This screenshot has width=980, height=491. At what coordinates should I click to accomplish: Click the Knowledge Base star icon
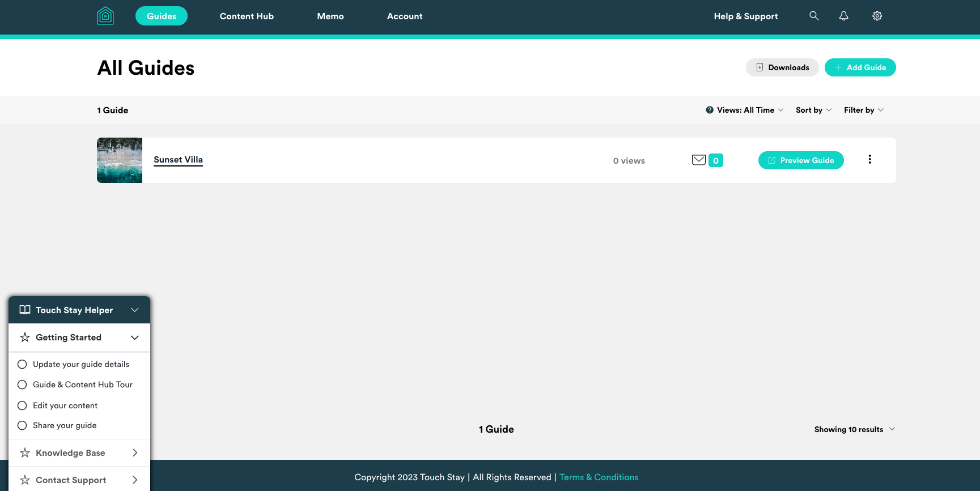tap(25, 453)
